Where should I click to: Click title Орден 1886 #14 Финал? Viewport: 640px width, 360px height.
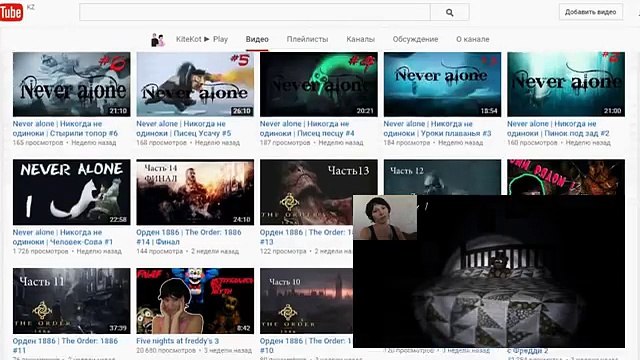[189, 237]
